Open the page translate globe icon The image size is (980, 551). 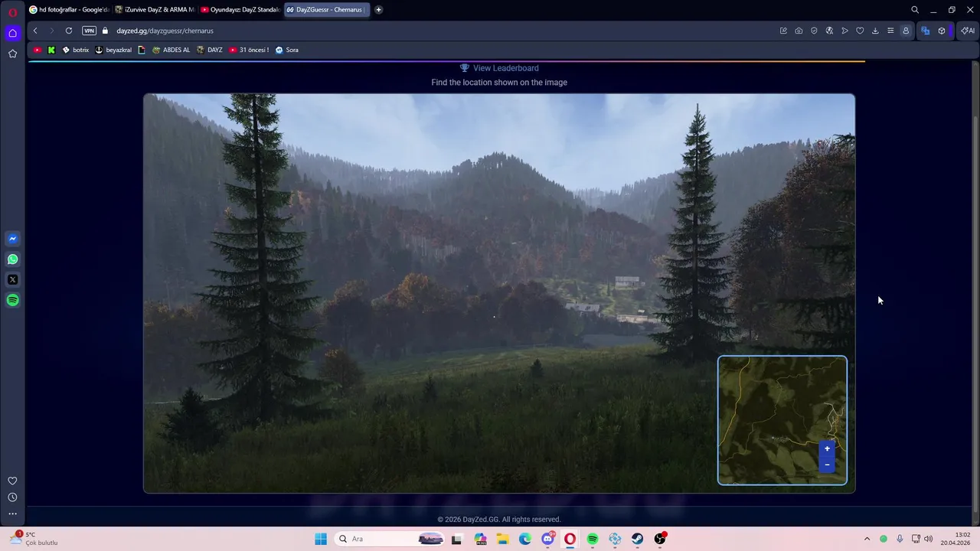829,31
